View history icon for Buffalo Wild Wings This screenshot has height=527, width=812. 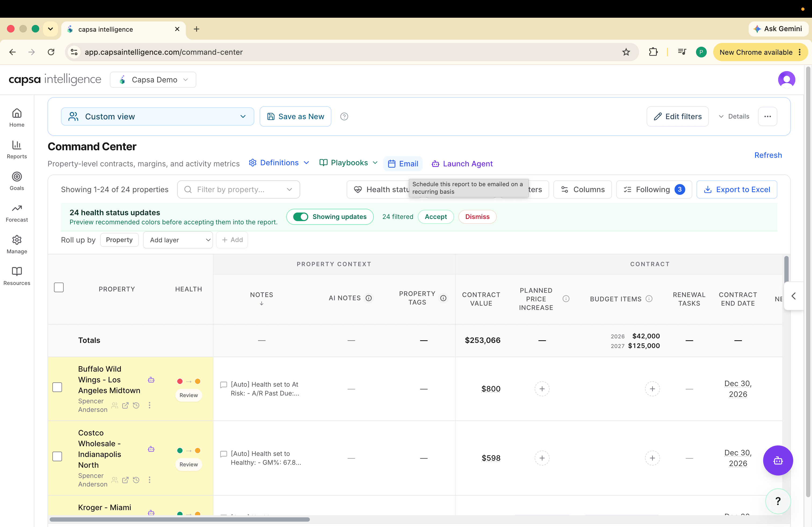click(x=136, y=405)
